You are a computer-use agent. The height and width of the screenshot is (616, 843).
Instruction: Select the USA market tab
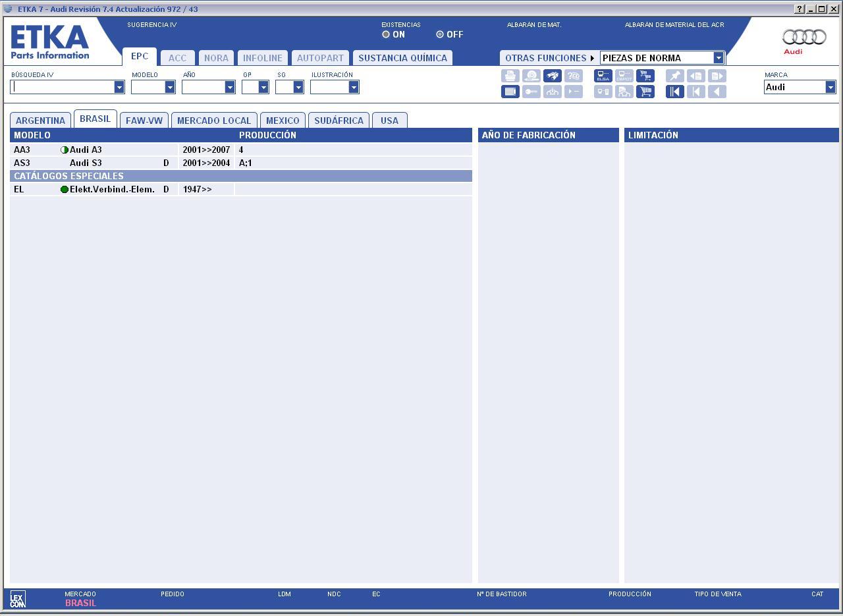tap(389, 121)
